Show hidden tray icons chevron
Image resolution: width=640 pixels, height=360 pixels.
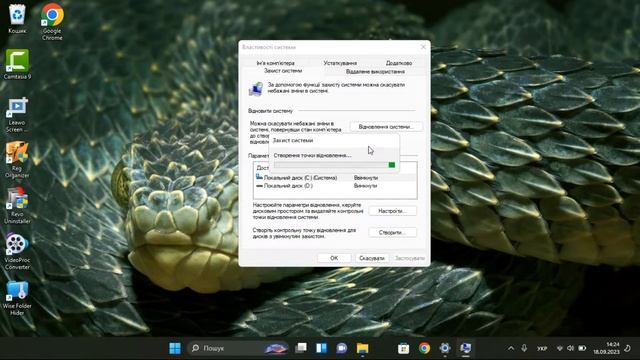(x=511, y=348)
